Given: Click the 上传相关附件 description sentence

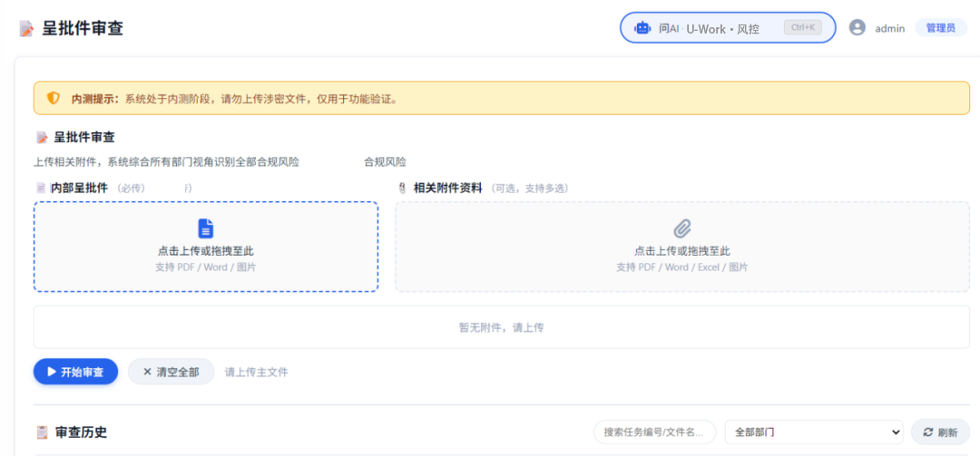Looking at the screenshot, I should click(166, 162).
